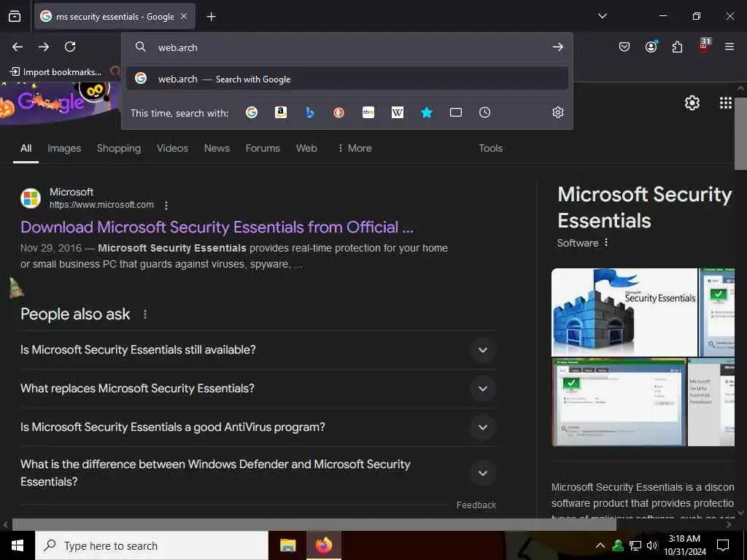Open the green-header program window screenshot

tap(619, 402)
